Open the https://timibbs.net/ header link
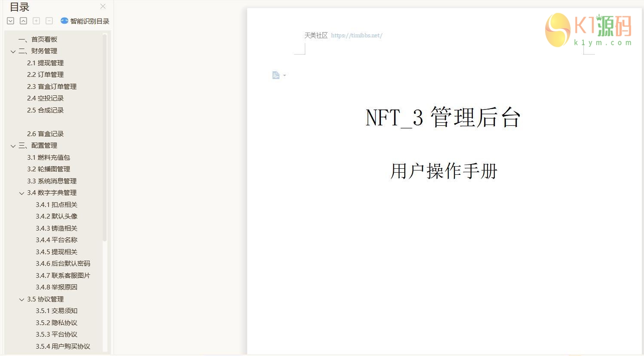The image size is (644, 356). click(356, 36)
